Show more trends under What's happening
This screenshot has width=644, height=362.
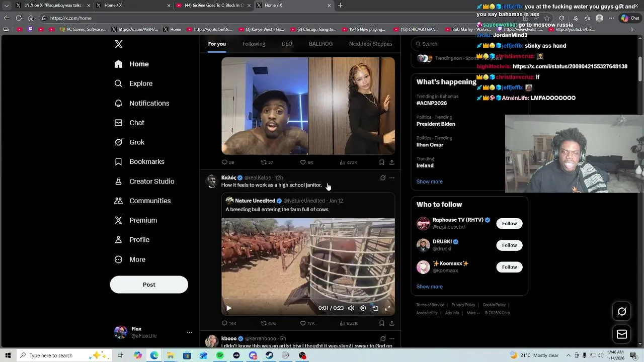tap(429, 182)
